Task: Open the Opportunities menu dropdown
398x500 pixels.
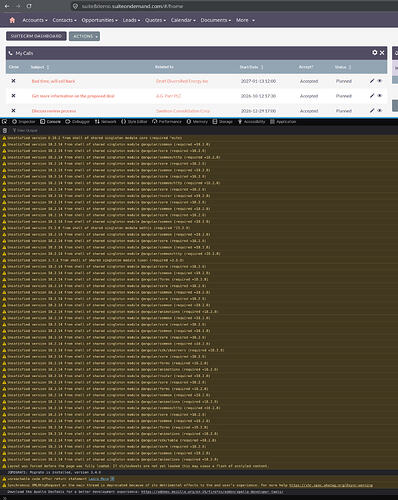Action: point(99,20)
